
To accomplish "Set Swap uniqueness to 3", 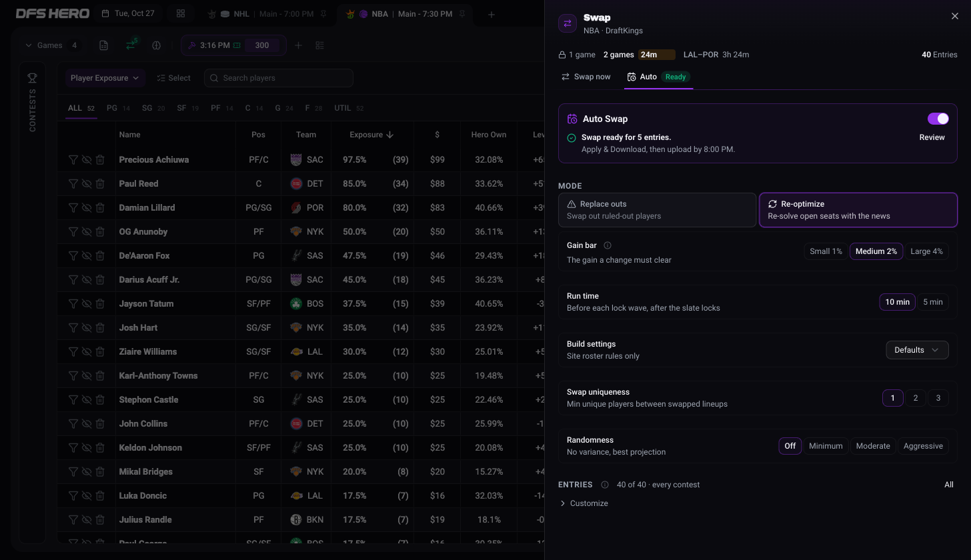I will (938, 398).
